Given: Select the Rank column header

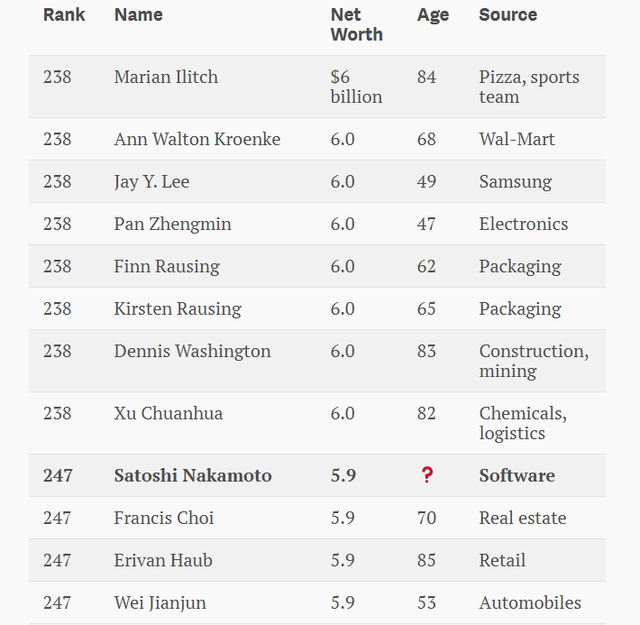Looking at the screenshot, I should [64, 15].
